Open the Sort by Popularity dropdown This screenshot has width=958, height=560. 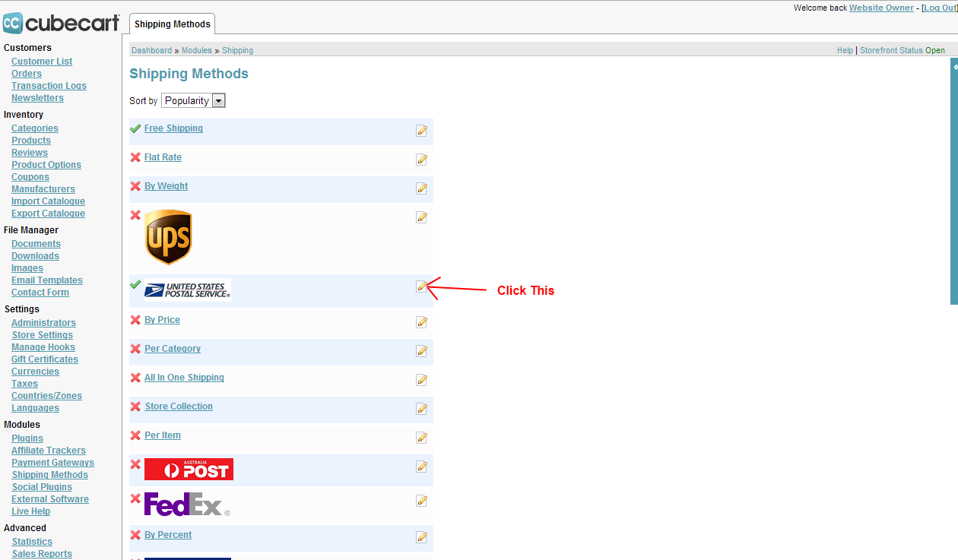(192, 100)
